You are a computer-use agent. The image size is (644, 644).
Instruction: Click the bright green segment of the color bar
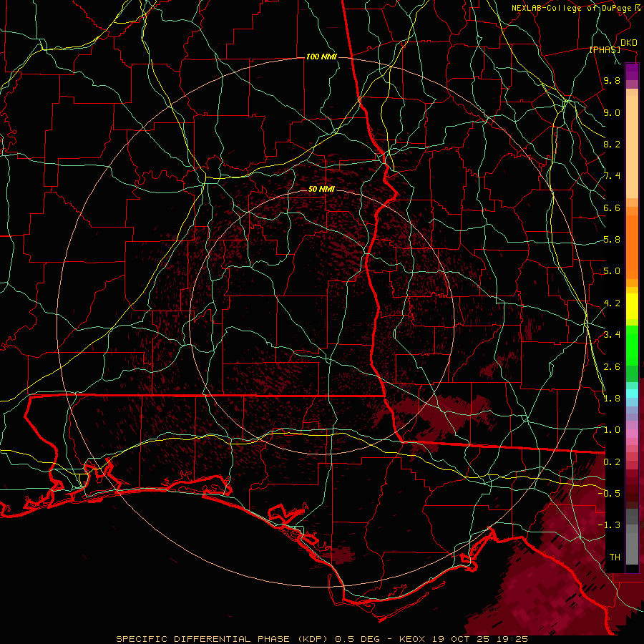click(632, 346)
